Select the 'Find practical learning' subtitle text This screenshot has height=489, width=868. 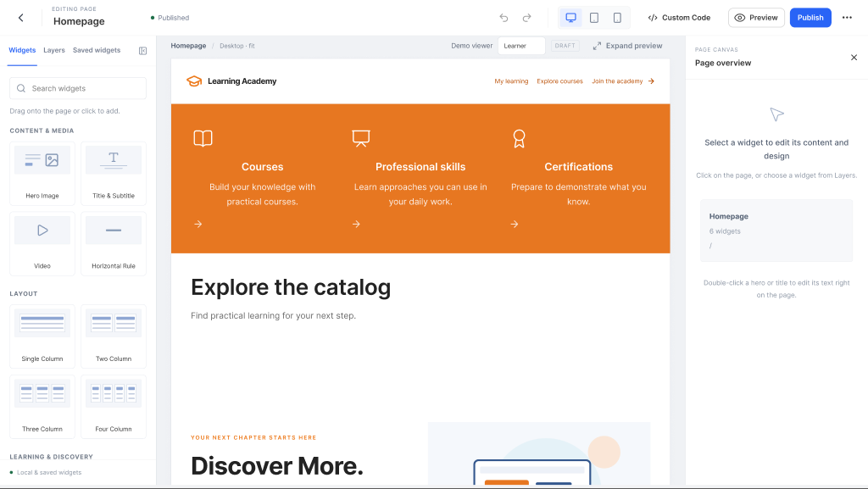[274, 316]
